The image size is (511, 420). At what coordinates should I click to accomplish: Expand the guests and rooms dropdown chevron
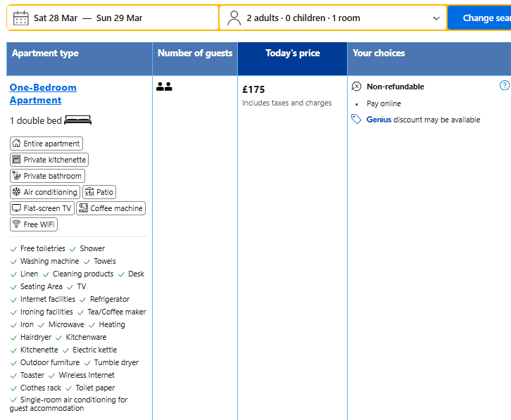(x=436, y=18)
